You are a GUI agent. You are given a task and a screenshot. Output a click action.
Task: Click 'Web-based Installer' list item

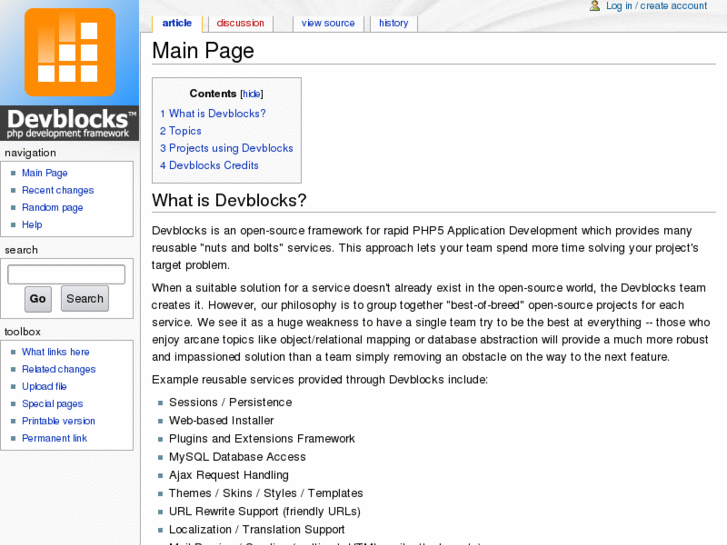click(221, 420)
